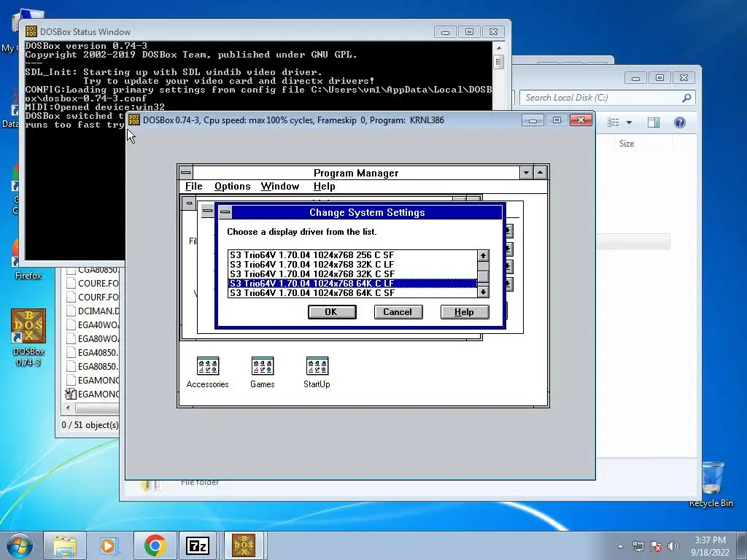Cancel the Change System Settings dialog

(398, 312)
